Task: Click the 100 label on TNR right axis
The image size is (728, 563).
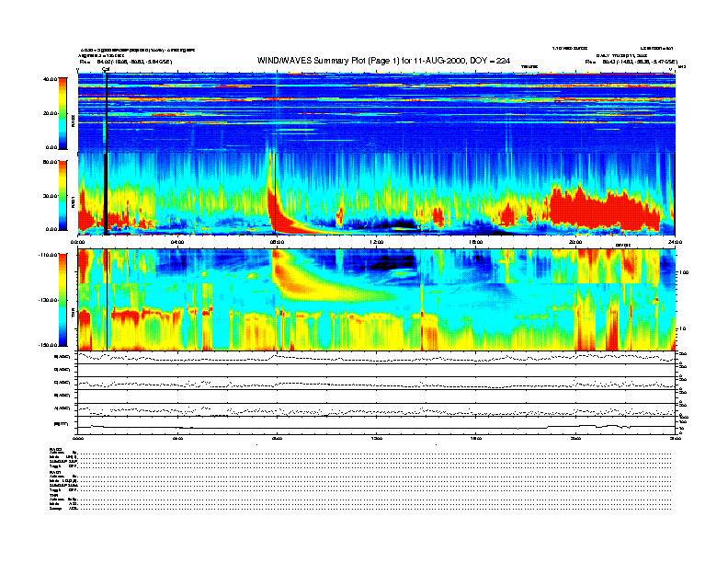Action: (x=684, y=272)
